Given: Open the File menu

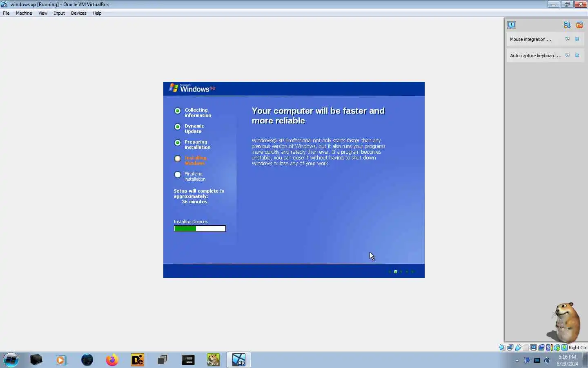Looking at the screenshot, I should pyautogui.click(x=6, y=13).
